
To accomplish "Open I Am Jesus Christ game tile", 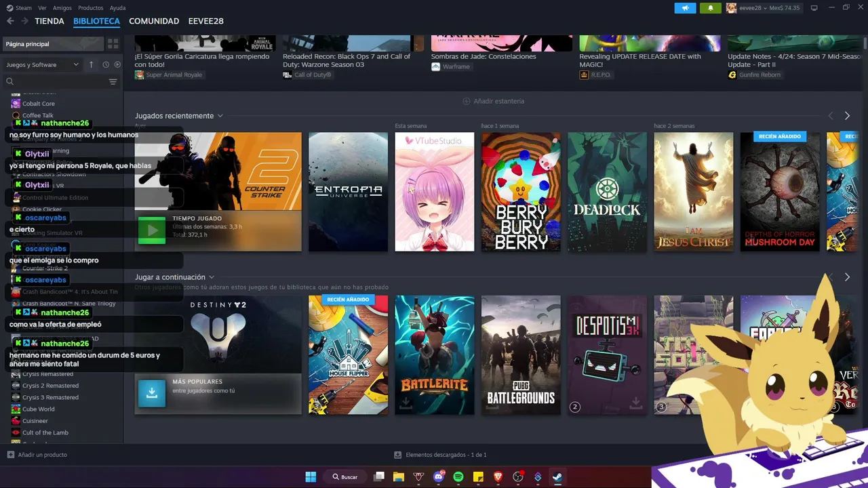I will (x=694, y=192).
